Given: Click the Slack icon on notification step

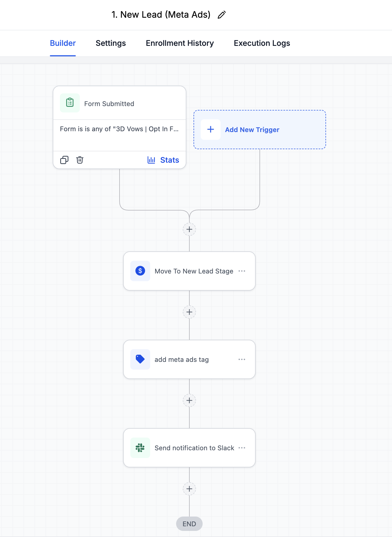Looking at the screenshot, I should click(x=140, y=448).
